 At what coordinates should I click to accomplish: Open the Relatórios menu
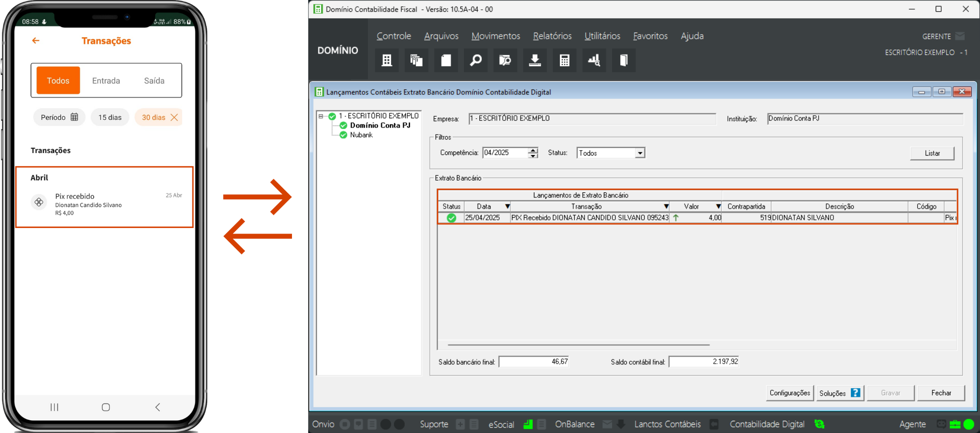coord(552,36)
